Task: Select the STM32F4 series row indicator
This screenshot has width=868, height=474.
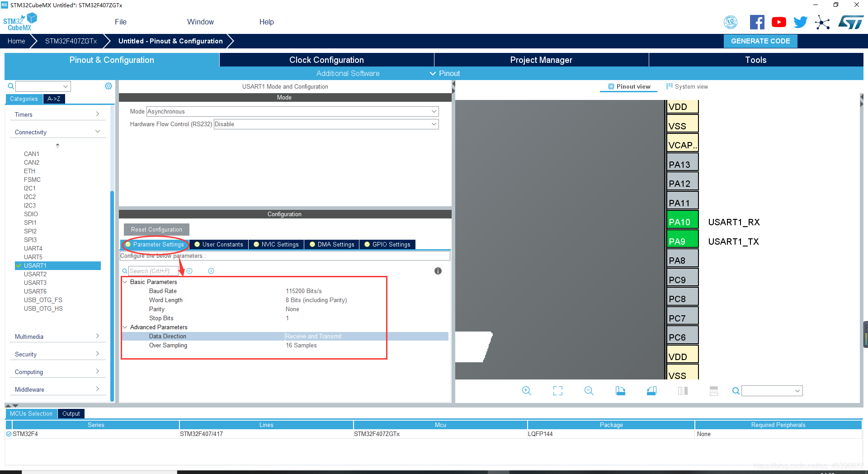Action: point(9,434)
